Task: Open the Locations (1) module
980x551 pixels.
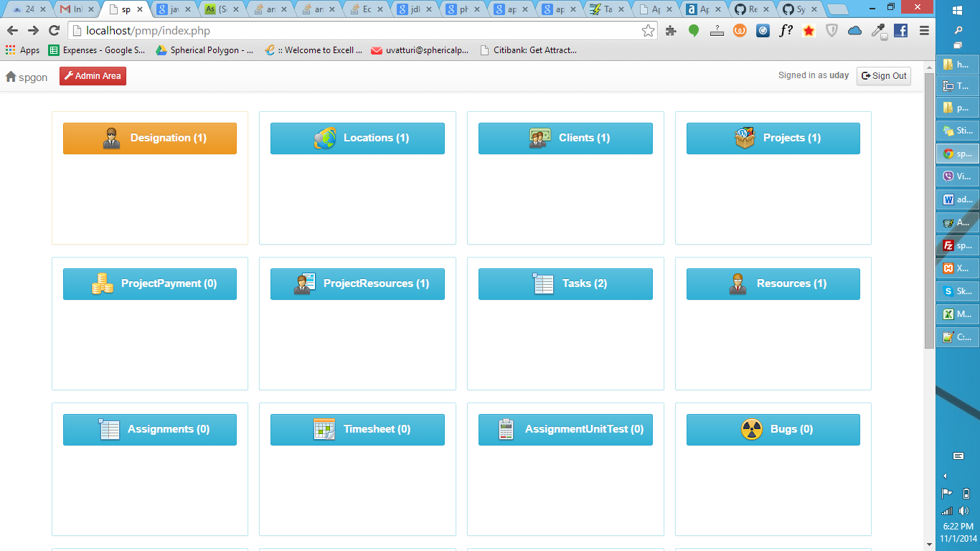Action: click(357, 138)
